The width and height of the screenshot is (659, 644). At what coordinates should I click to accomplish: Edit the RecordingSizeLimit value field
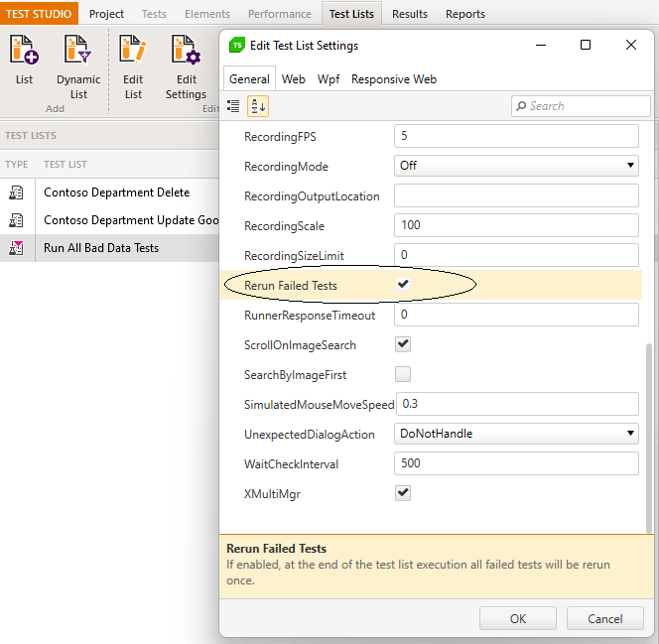(516, 255)
